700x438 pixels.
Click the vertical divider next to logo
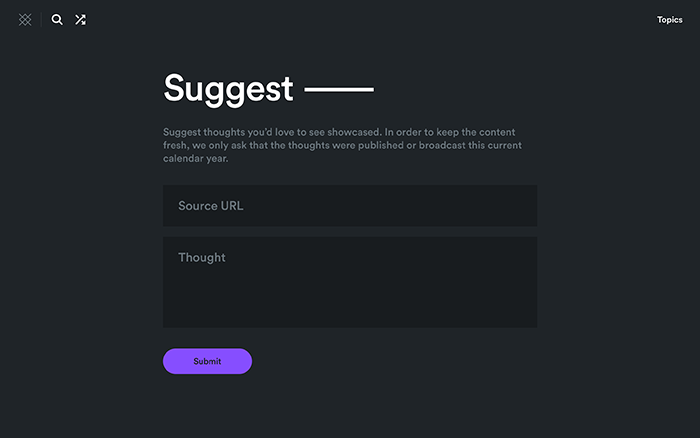tap(41, 19)
